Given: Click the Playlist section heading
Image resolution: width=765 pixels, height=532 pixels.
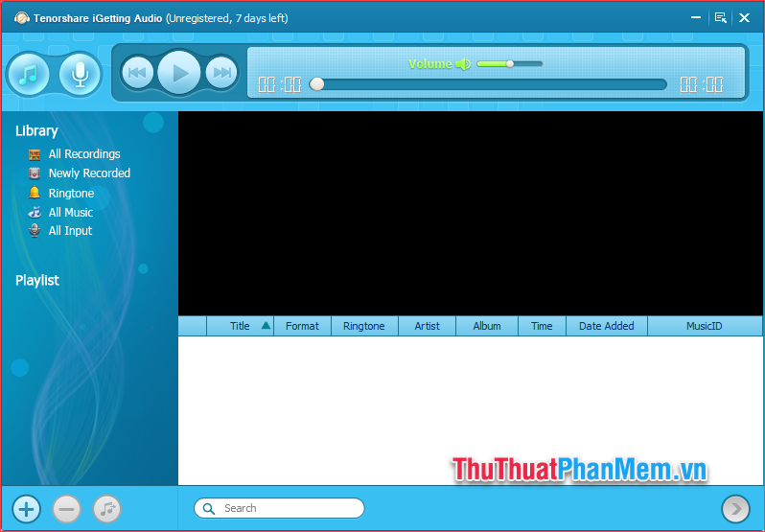Looking at the screenshot, I should click(37, 280).
